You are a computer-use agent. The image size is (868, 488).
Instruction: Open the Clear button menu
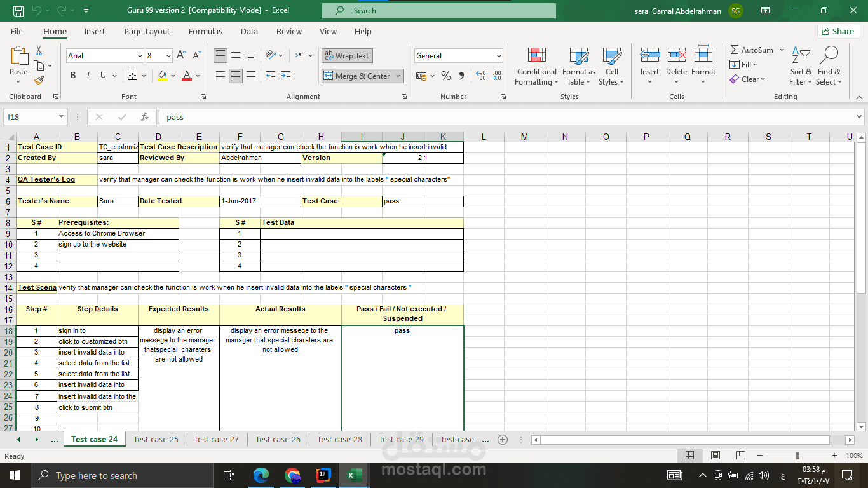click(x=747, y=79)
